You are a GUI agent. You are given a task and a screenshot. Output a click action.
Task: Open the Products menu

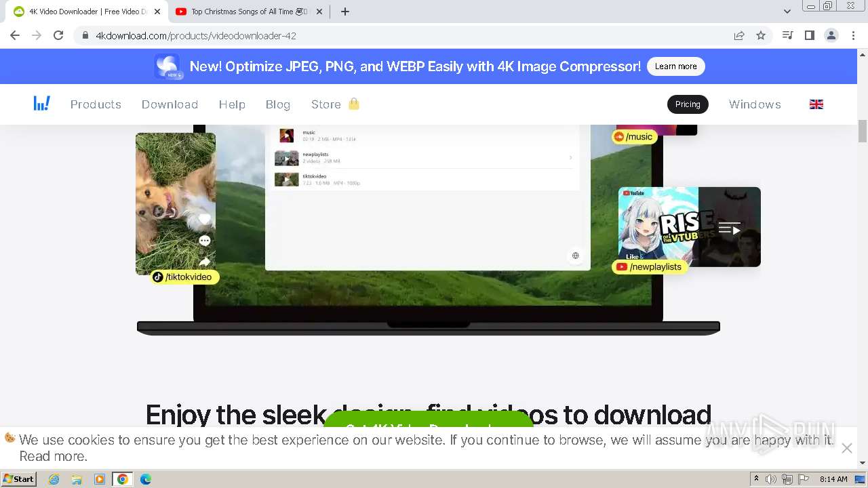96,104
